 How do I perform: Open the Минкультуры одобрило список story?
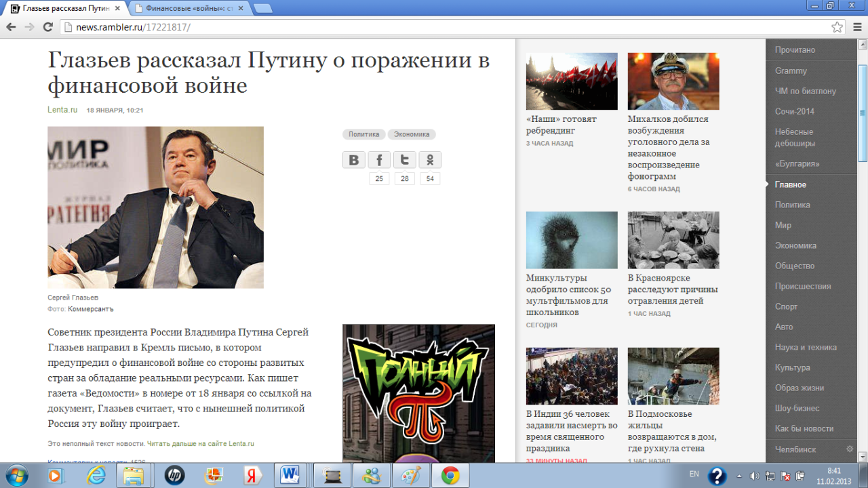click(x=568, y=296)
